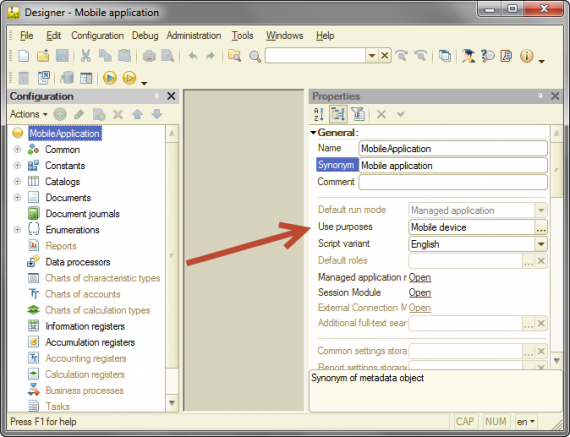This screenshot has width=570, height=437.
Task: Click the Update database configuration icon
Action: click(x=67, y=78)
